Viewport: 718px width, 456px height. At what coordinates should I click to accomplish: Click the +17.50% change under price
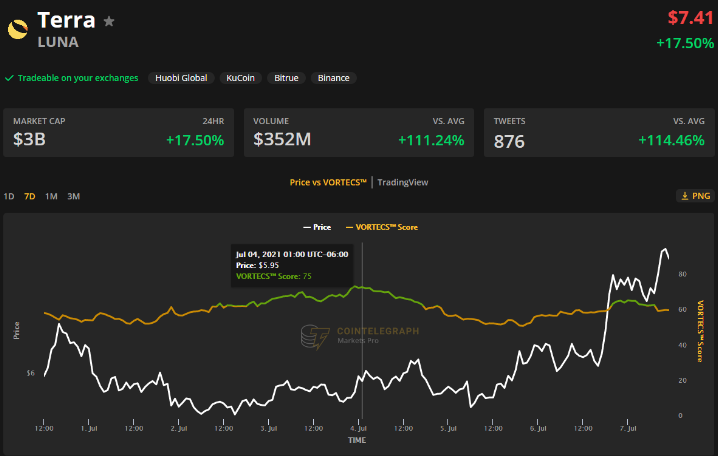[x=685, y=43]
